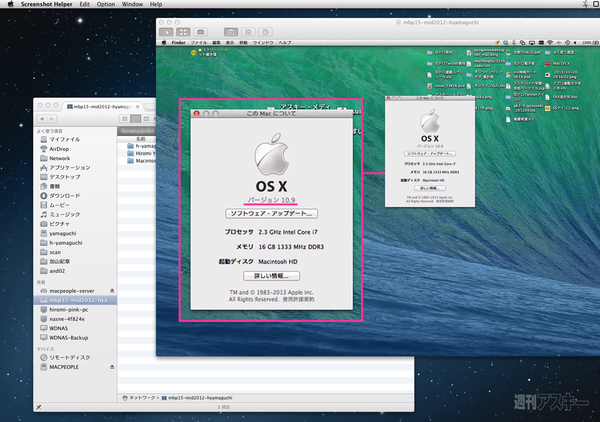The width and height of the screenshot is (600, 422).
Task: Open the remote Mac's Apple menu
Action: [x=164, y=42]
